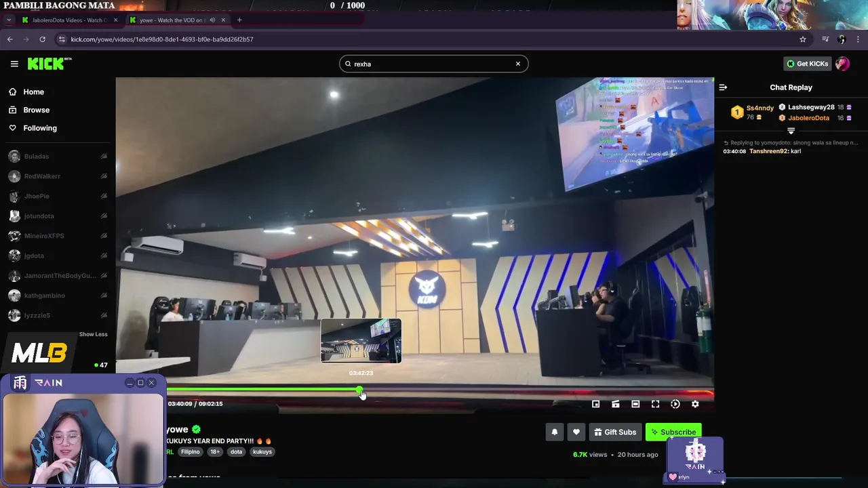Bookmark this page with the star
The image size is (868, 488).
coord(803,39)
